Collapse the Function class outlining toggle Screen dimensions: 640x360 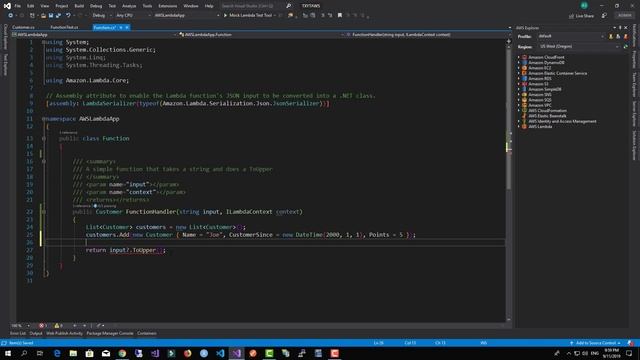[44, 138]
